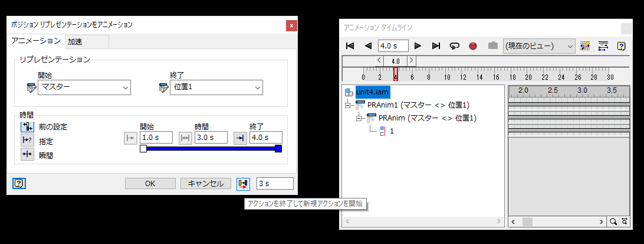Click the new action duration field 3 s

(275, 184)
